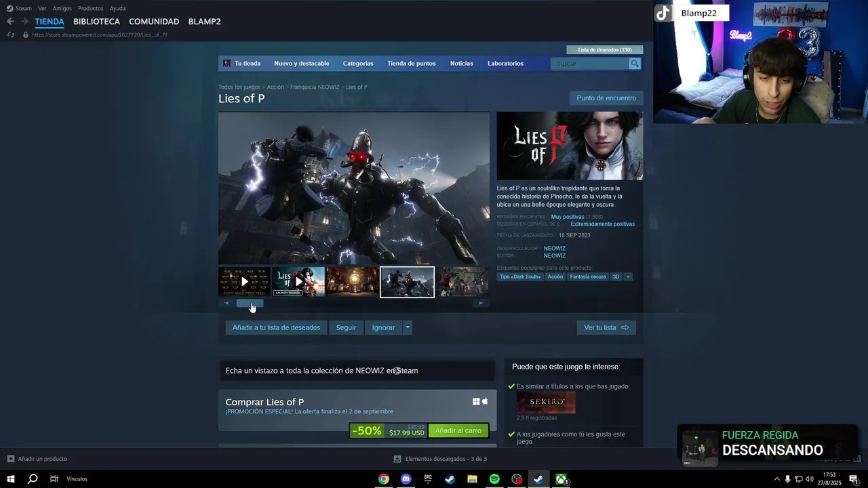Viewport: 868px width, 488px height.
Task: Open the BLAMP2 profile tab
Action: pyautogui.click(x=204, y=22)
